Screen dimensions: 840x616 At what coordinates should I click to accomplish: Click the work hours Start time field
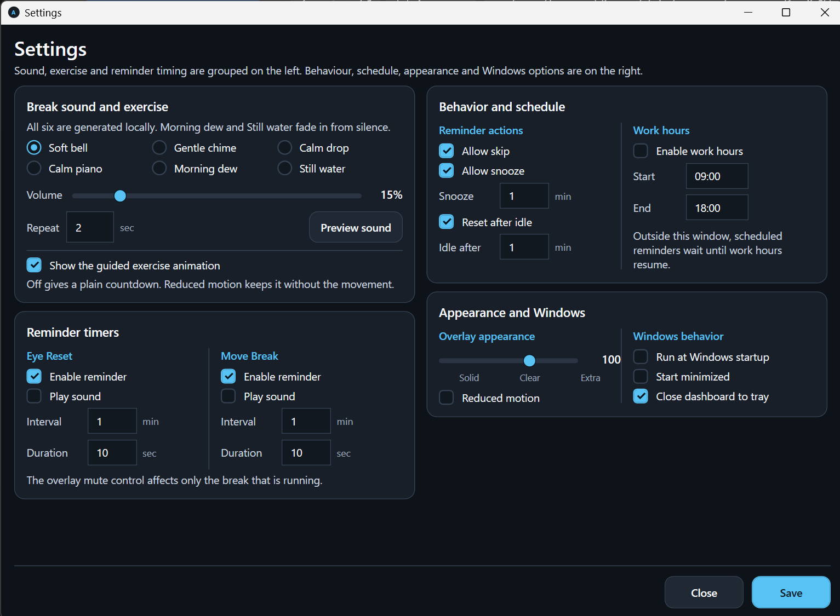coord(717,176)
